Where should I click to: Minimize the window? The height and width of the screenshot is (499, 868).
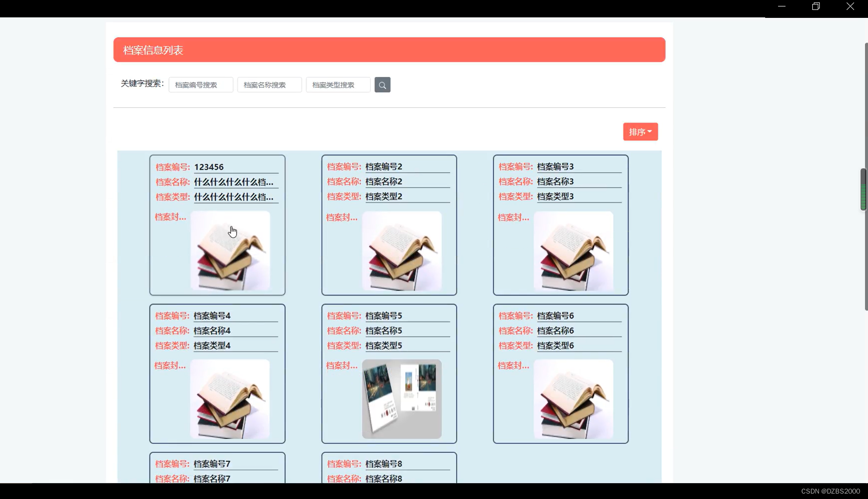782,6
